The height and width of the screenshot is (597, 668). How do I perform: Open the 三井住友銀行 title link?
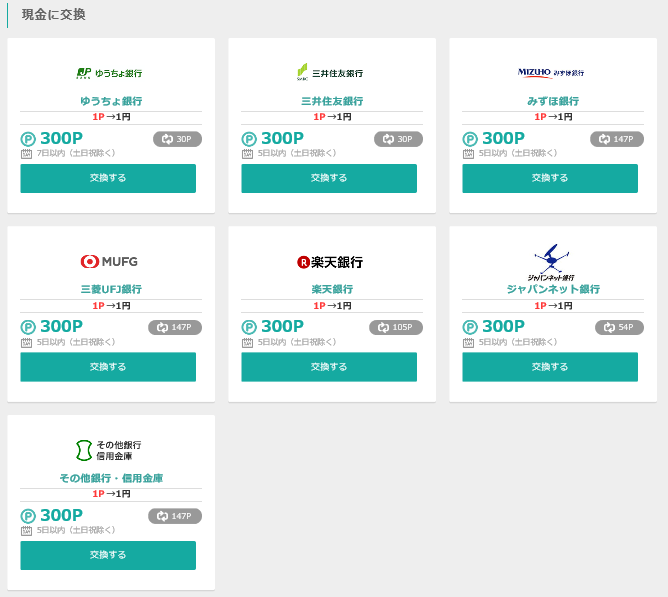pos(332,101)
